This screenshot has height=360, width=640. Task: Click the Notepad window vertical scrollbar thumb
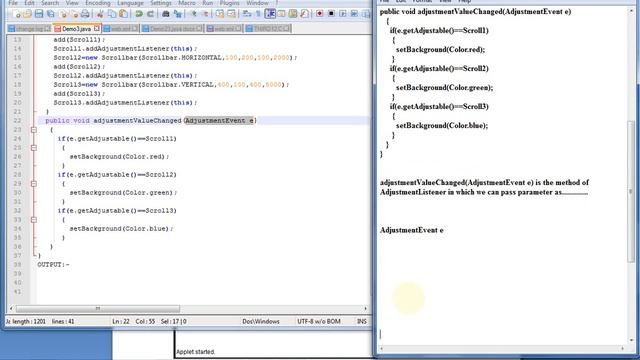[631, 192]
